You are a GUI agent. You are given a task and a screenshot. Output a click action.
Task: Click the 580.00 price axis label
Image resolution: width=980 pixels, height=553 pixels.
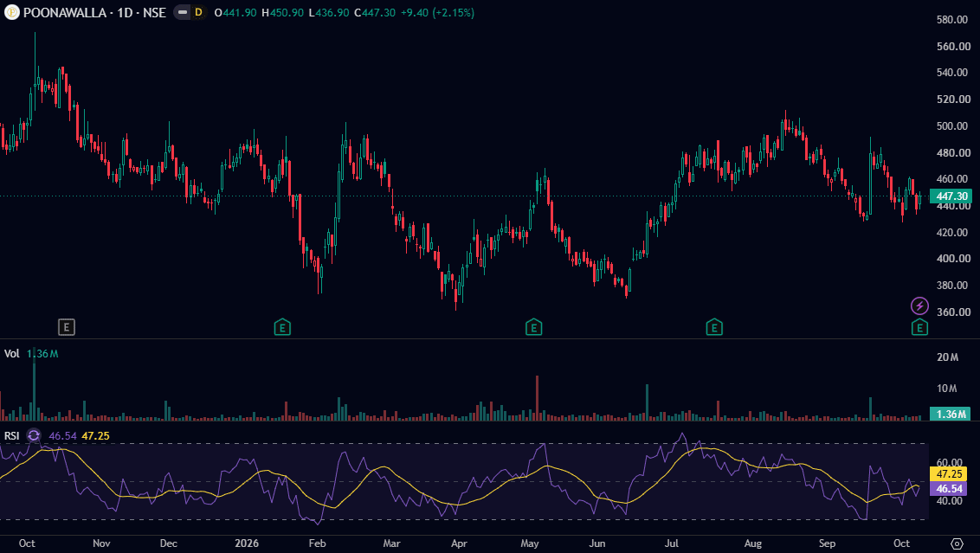(953, 19)
